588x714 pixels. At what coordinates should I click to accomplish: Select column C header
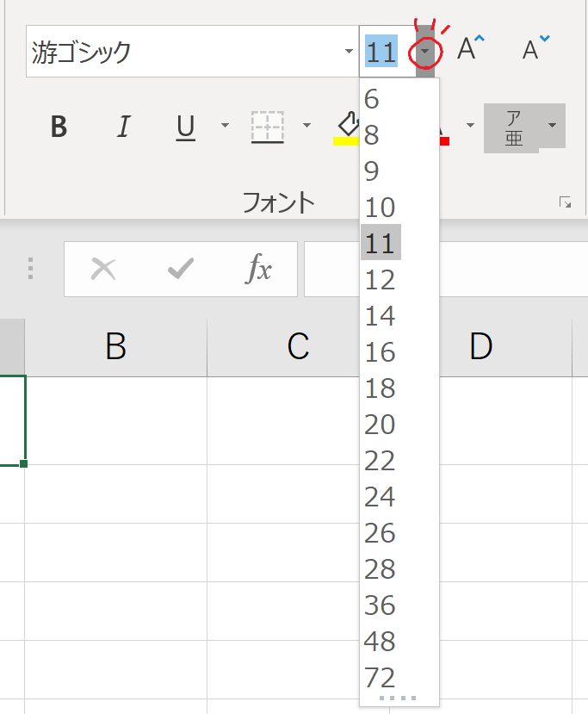click(x=298, y=347)
